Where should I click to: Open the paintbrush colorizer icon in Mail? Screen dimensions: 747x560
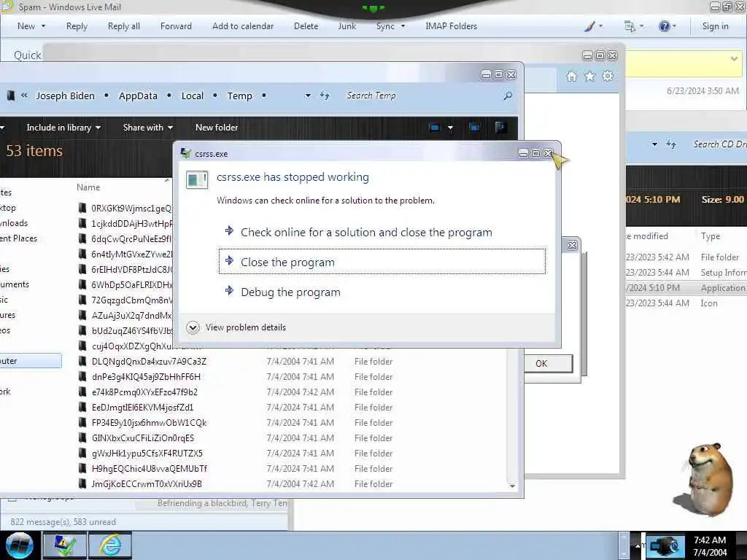click(x=593, y=26)
